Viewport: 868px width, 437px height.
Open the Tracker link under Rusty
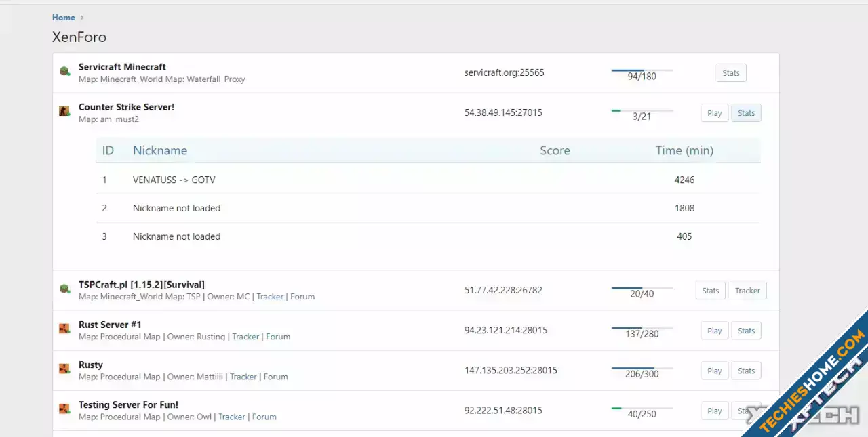(243, 377)
